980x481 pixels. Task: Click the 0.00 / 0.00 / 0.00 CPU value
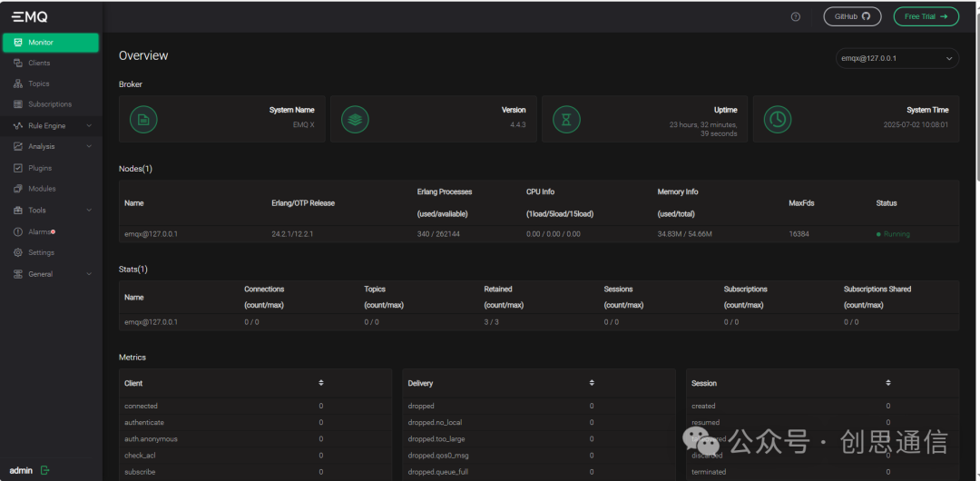pos(554,234)
